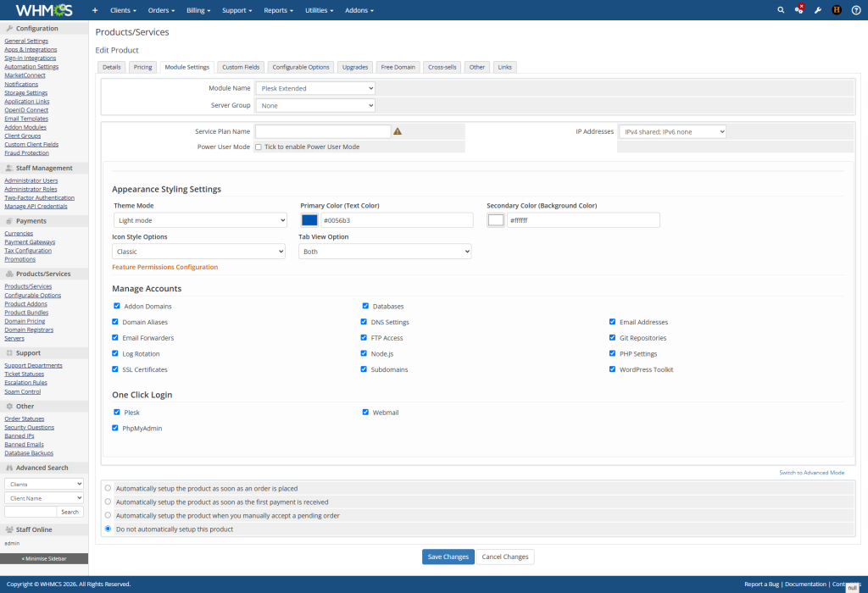Click the Primary Color hex input field
The image size is (868, 593).
pyautogui.click(x=397, y=220)
